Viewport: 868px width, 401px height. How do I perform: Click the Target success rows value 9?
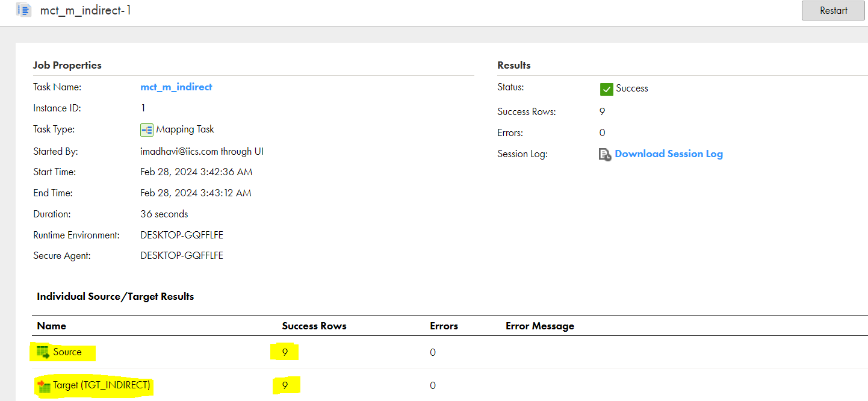[x=284, y=385]
